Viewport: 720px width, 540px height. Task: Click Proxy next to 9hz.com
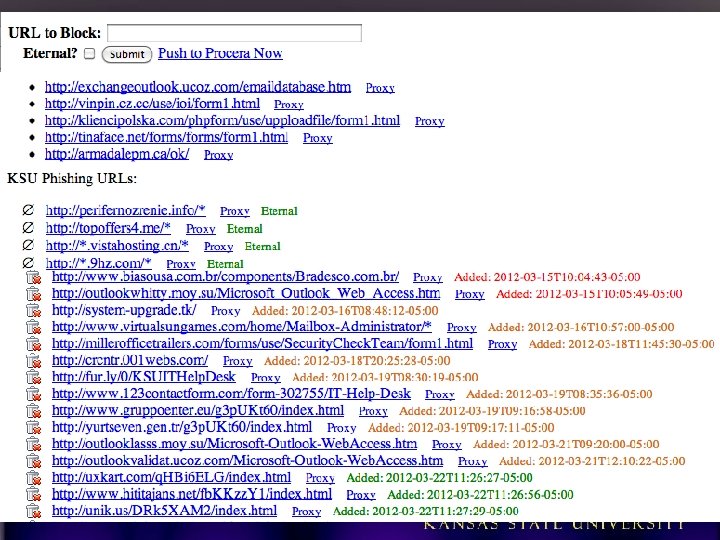pos(181,264)
